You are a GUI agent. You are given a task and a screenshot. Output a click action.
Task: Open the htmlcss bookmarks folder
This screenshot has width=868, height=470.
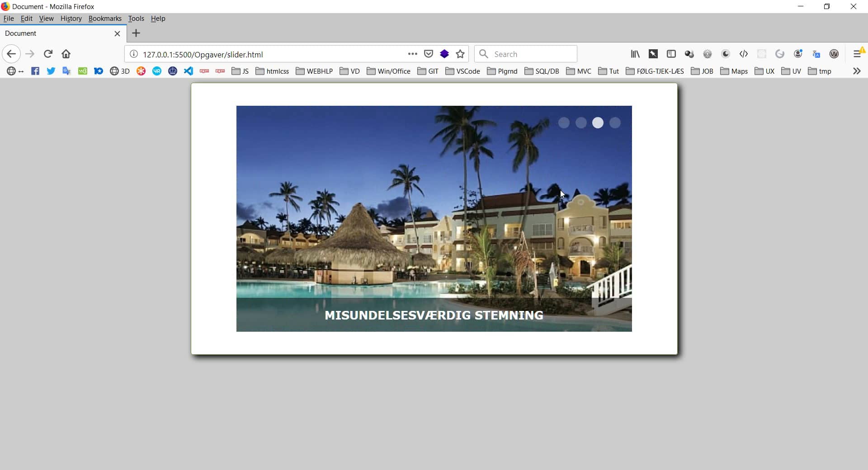(272, 71)
